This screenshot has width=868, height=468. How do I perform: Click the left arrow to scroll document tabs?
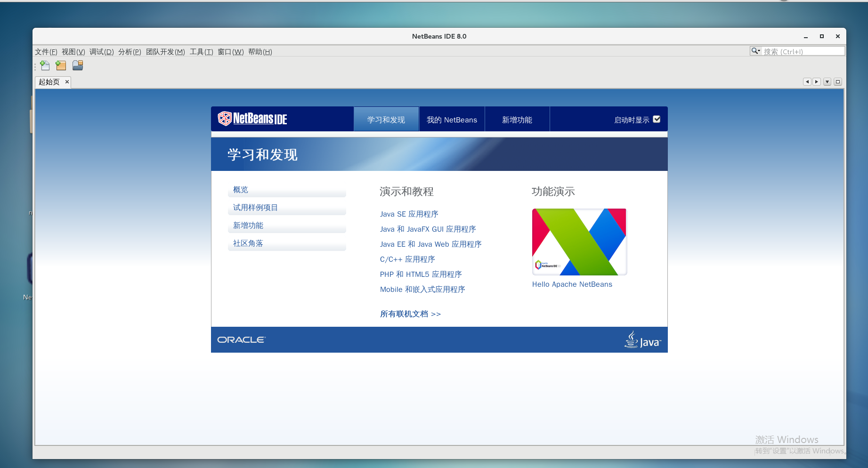pos(807,81)
